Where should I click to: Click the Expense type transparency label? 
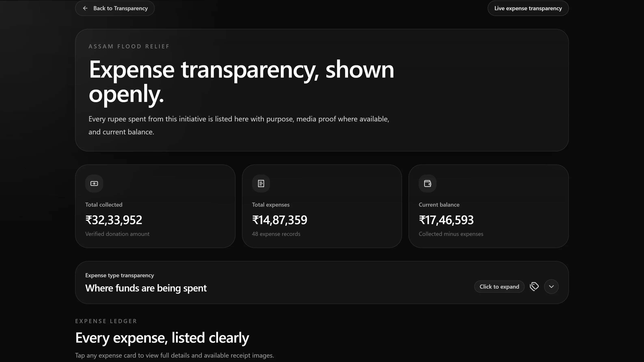coord(120,275)
